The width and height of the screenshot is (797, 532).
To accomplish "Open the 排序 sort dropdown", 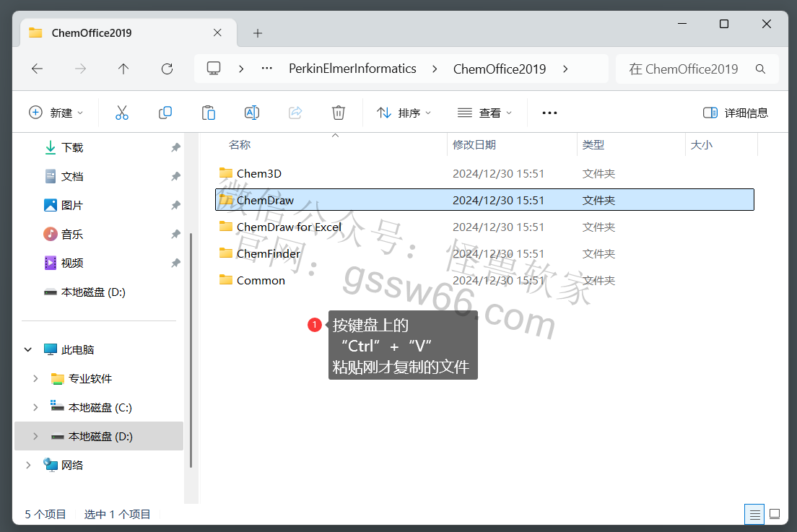I will 404,113.
